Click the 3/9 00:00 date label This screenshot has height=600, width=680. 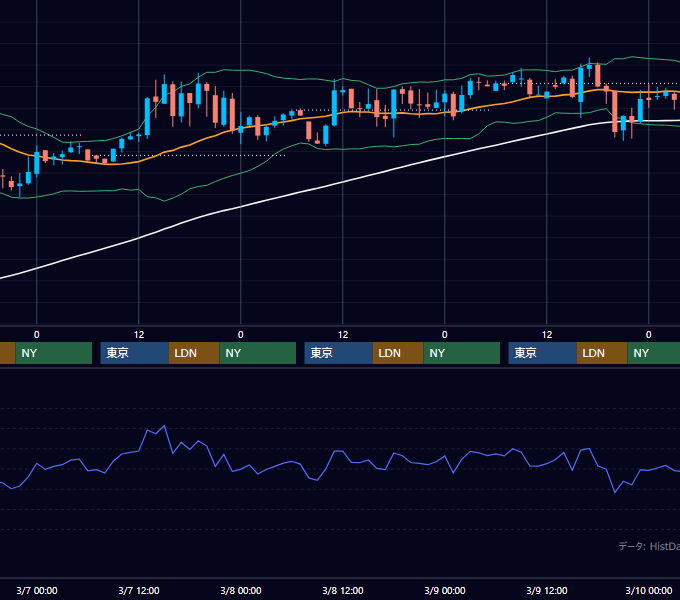click(445, 590)
